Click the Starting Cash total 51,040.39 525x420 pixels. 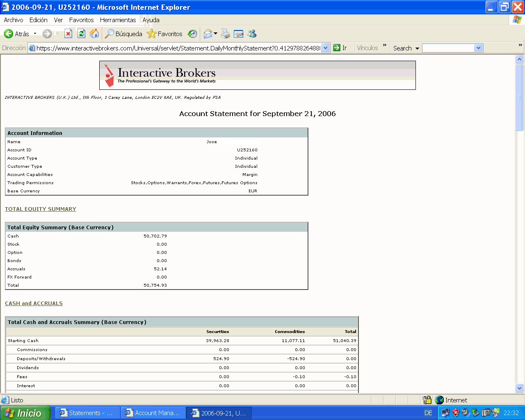click(345, 340)
